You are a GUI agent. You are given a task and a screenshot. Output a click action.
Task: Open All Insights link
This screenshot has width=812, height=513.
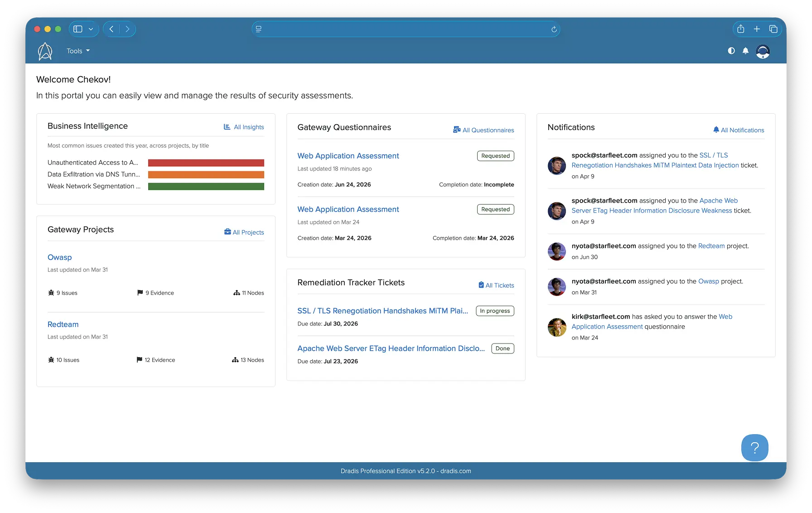244,127
